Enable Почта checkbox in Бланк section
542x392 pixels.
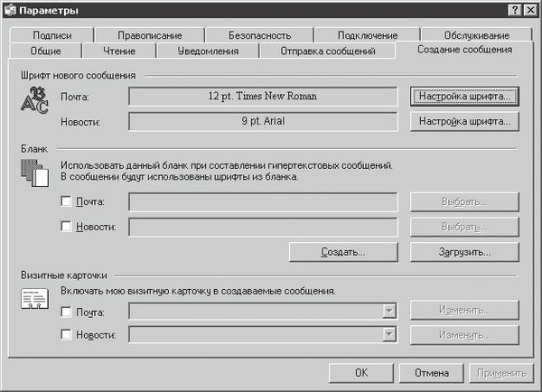[66, 201]
